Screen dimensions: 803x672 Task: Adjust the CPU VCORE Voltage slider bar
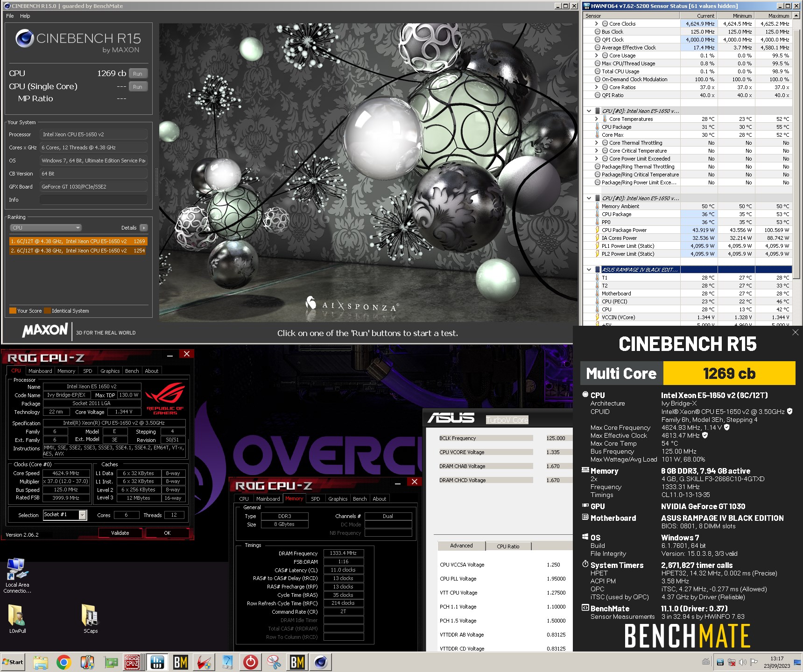pyautogui.click(x=486, y=452)
